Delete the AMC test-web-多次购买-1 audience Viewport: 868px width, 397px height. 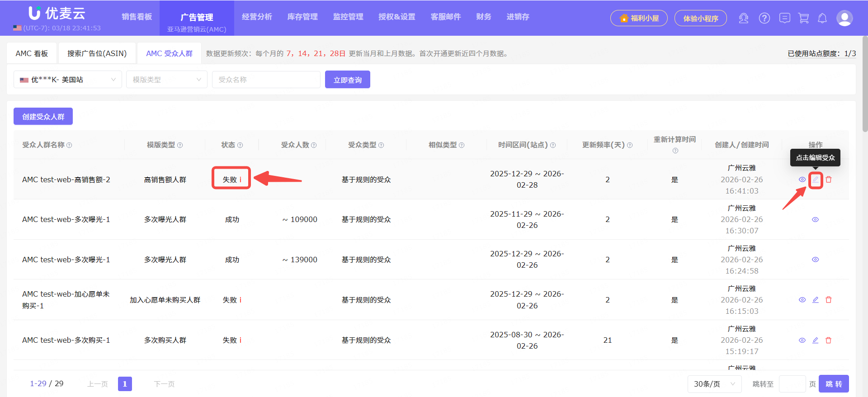[828, 340]
